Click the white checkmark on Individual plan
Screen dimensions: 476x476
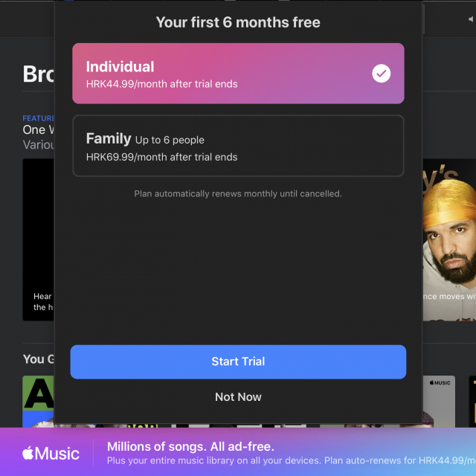click(381, 74)
